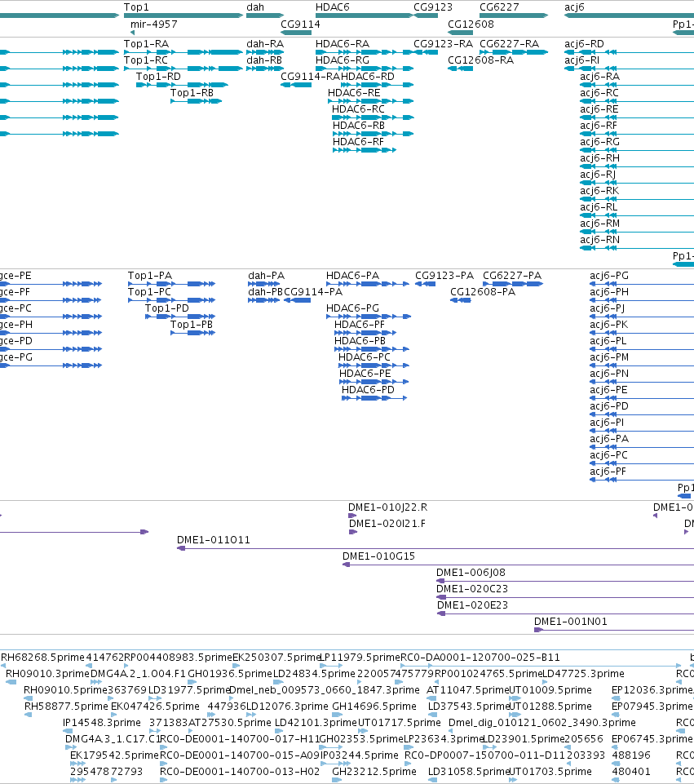Select the mir-4957 feature label
Viewport: 694px width, 784px height.
point(154,24)
